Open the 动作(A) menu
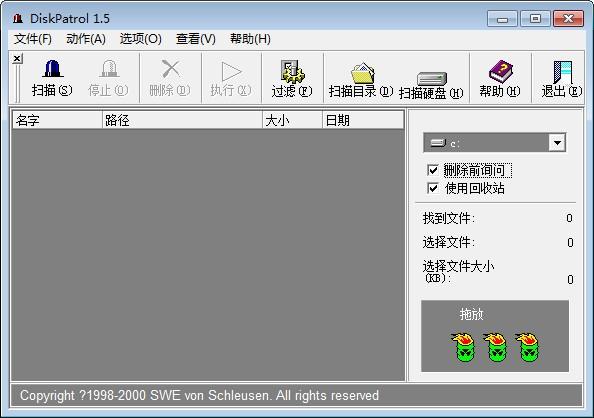This screenshot has height=418, width=594. (x=86, y=39)
